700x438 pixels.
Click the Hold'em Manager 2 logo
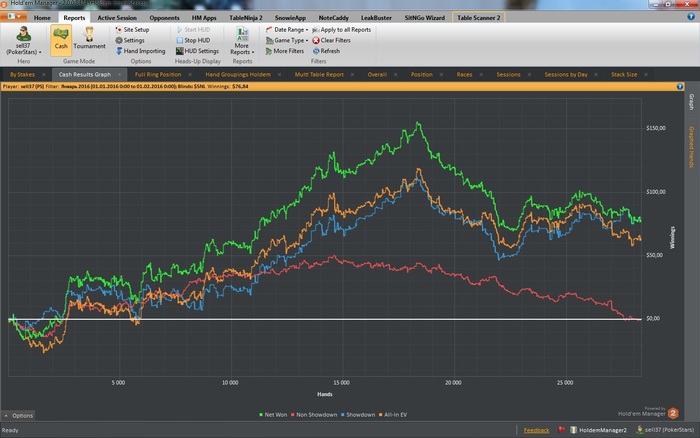673,413
